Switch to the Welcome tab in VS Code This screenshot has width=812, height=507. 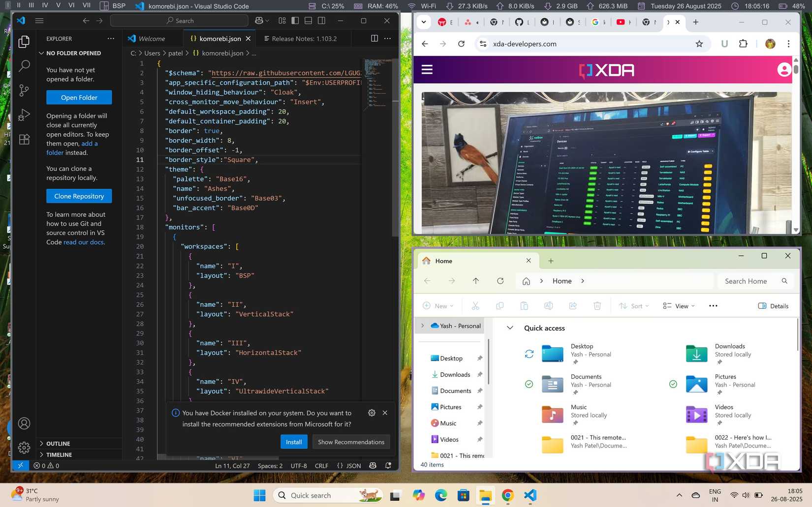152,38
